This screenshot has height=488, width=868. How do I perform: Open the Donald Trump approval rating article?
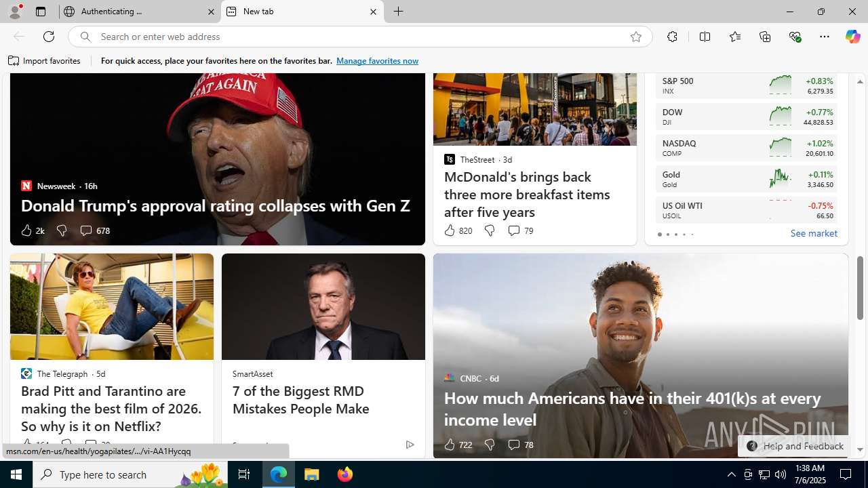(x=215, y=205)
